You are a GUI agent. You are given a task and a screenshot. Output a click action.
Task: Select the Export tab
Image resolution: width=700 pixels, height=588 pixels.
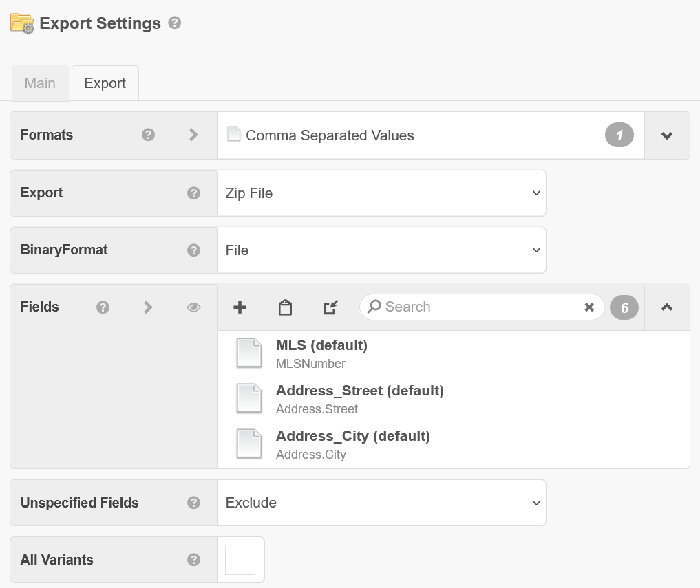click(x=105, y=83)
